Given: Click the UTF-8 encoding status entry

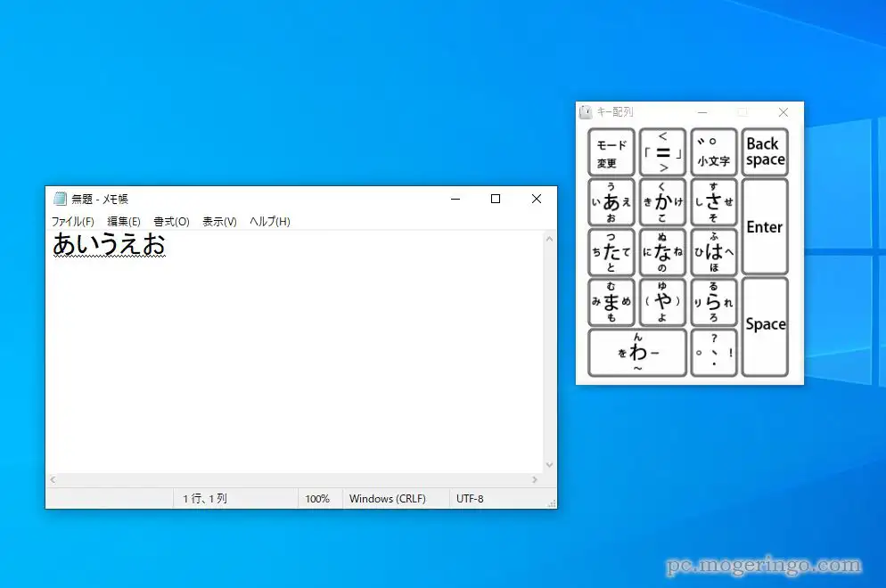Looking at the screenshot, I should [x=470, y=499].
